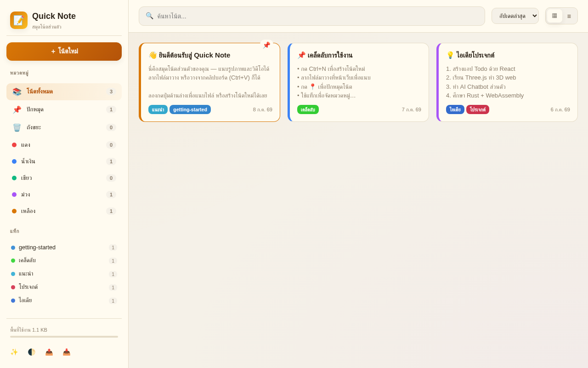
Task: Click the outbox export icon
Action: tap(49, 352)
